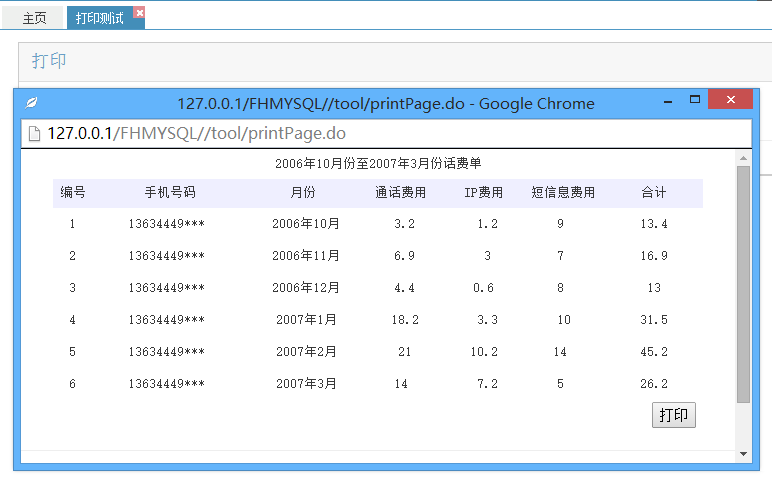The height and width of the screenshot is (492, 772).
Task: Click call fee value 18.2
Action: 405,320
